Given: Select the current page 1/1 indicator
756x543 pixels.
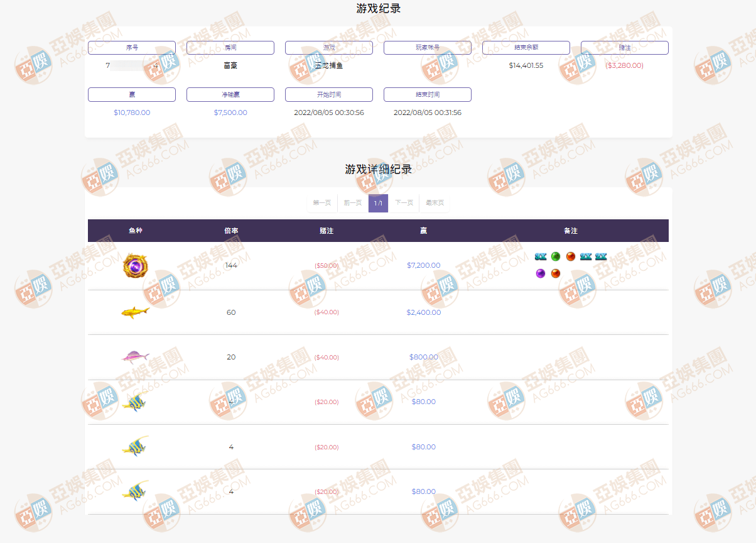Looking at the screenshot, I should click(378, 203).
